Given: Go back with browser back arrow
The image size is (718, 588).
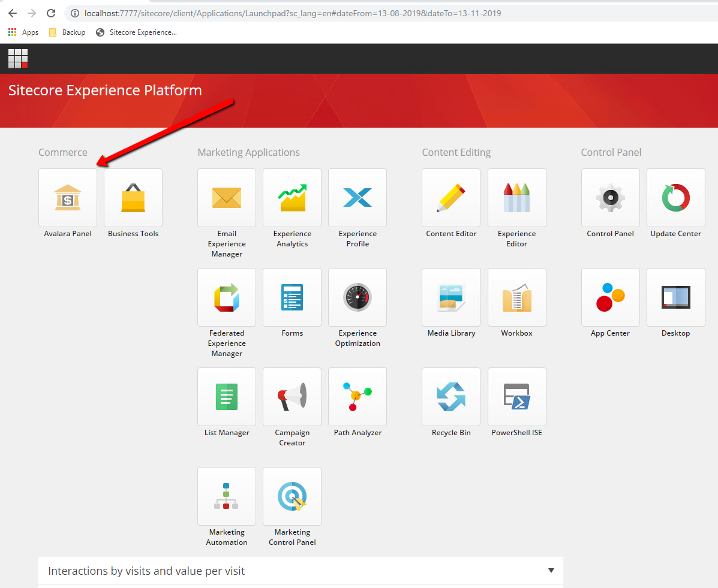Looking at the screenshot, I should (13, 13).
